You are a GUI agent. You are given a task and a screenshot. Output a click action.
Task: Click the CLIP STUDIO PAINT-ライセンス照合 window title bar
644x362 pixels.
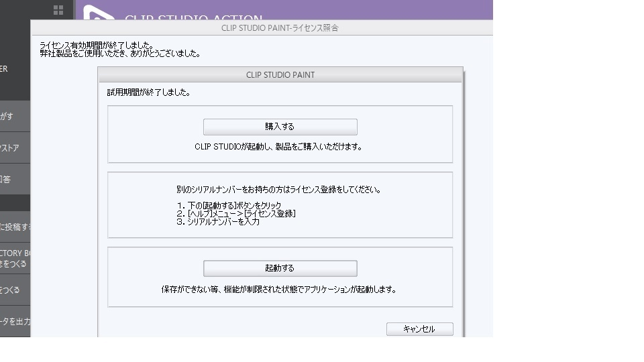(x=262, y=28)
